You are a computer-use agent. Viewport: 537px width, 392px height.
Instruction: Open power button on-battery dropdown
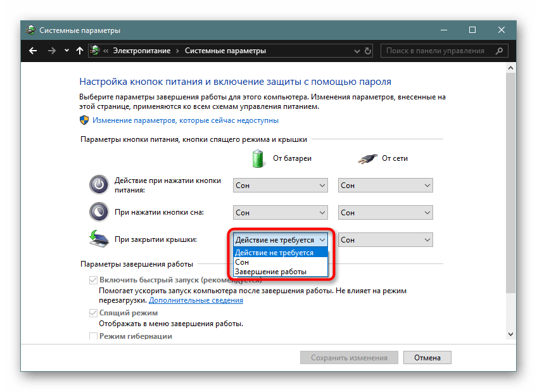280,186
